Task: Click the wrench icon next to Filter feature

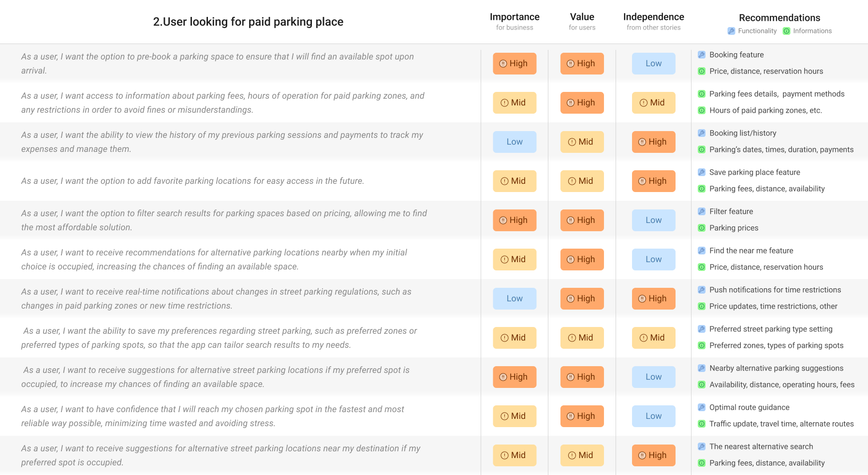Action: [x=702, y=211]
